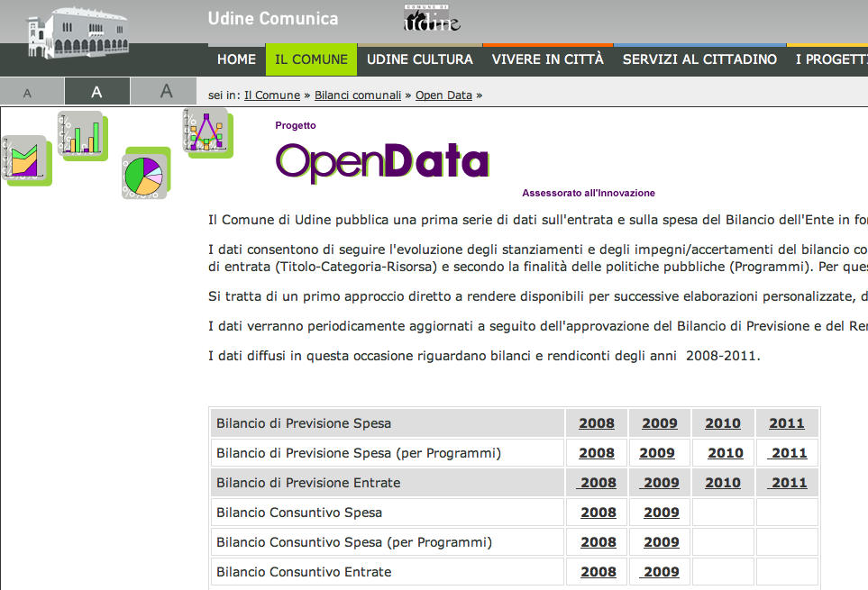Click the Bilancio di Previsione Entrate row label
Viewport: 868px width, 590px height.
coord(308,483)
